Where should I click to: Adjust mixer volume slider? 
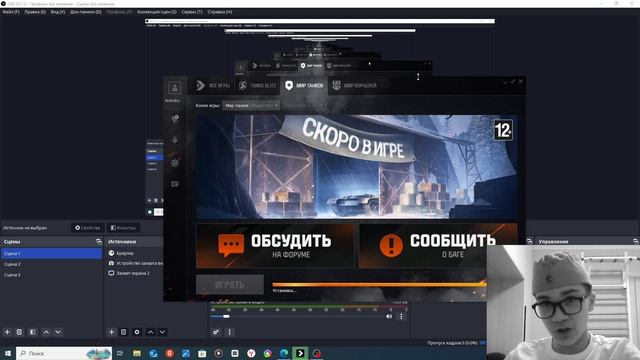point(297,316)
